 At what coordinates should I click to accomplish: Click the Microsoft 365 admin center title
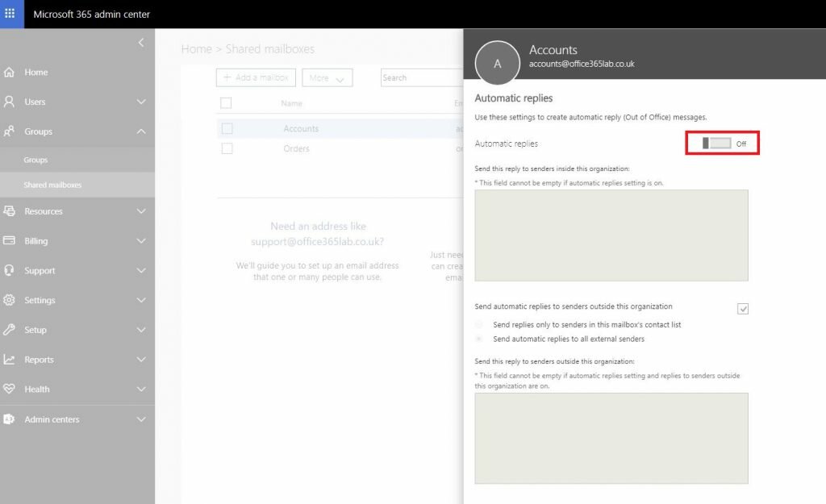coord(92,15)
